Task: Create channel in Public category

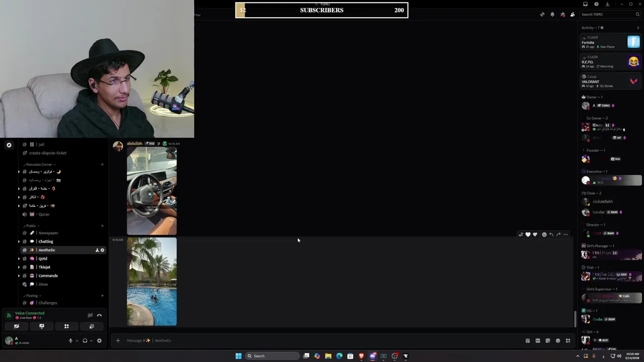Action: coord(102,226)
